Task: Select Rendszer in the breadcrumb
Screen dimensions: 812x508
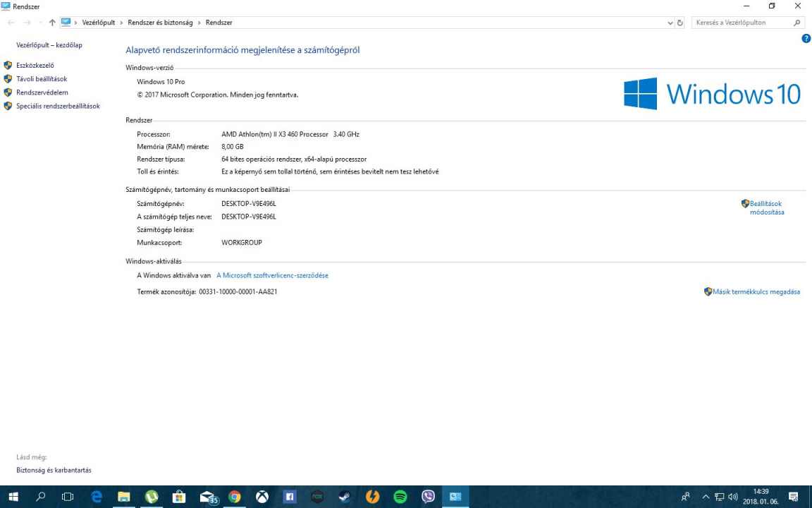Action: tap(219, 23)
